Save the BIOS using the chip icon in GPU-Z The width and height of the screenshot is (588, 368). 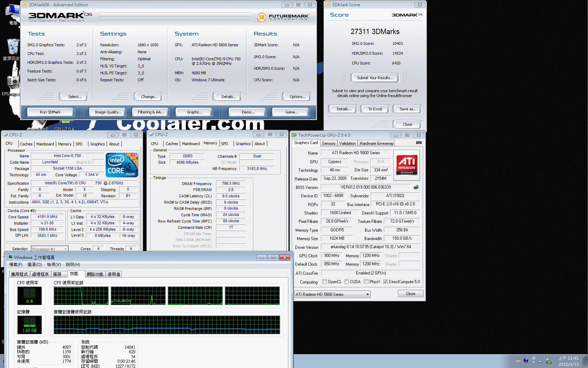pyautogui.click(x=416, y=187)
